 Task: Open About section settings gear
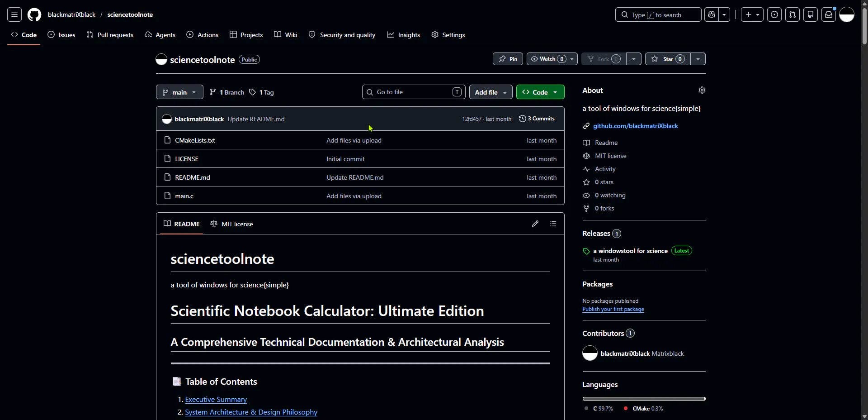coord(702,90)
